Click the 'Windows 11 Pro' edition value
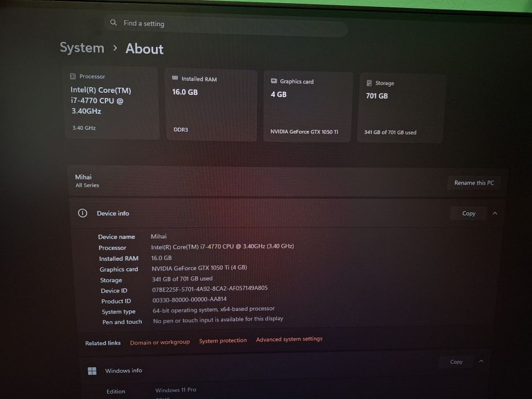The height and width of the screenshot is (399, 532). point(176,390)
